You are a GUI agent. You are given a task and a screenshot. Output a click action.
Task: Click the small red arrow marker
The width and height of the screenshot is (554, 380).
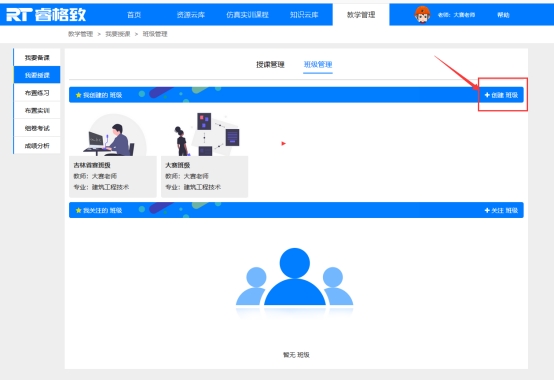point(283,143)
